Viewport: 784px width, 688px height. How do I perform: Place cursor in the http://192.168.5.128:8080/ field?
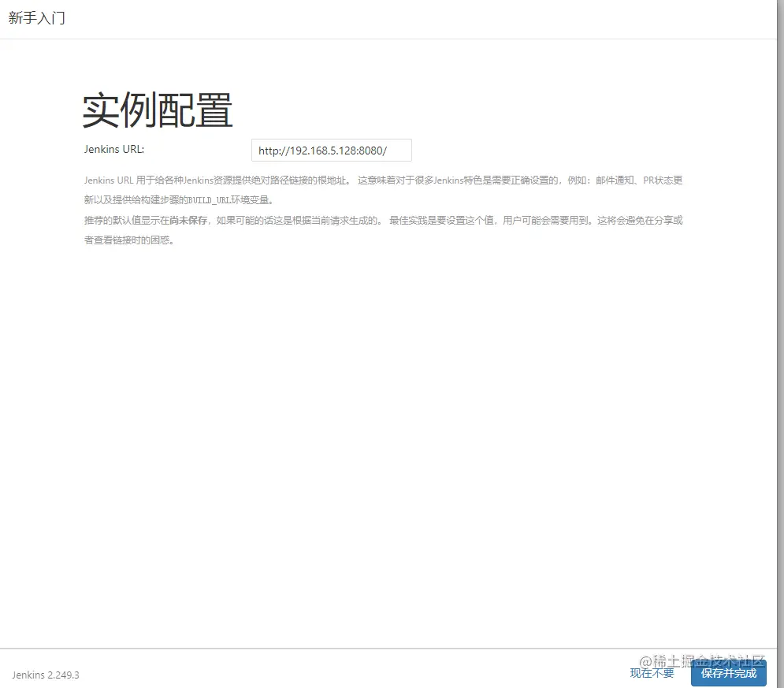(331, 150)
